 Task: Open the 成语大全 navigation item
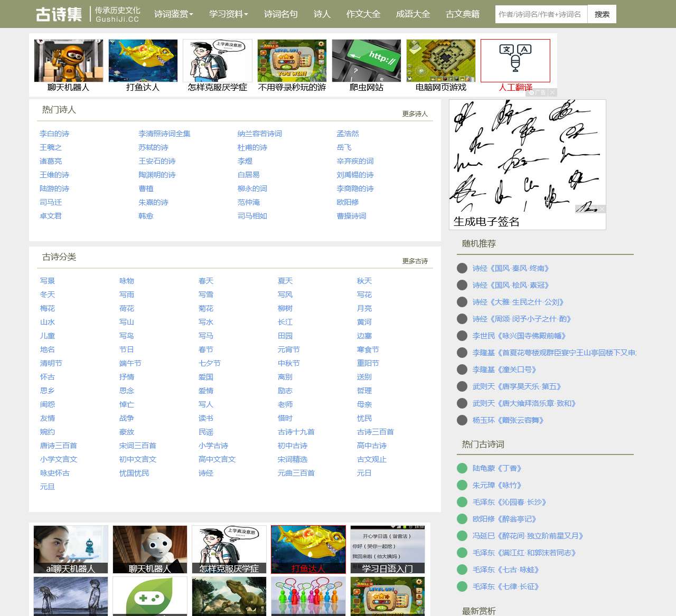(413, 14)
